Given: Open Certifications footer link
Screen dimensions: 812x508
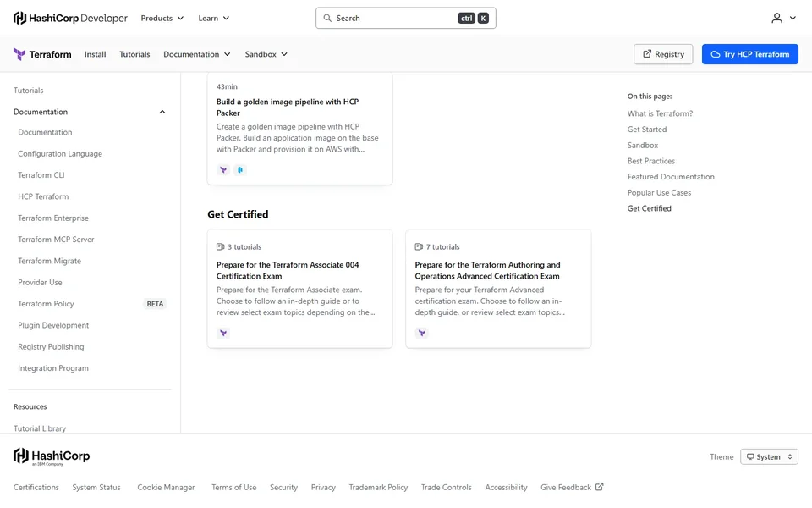Looking at the screenshot, I should tap(36, 488).
